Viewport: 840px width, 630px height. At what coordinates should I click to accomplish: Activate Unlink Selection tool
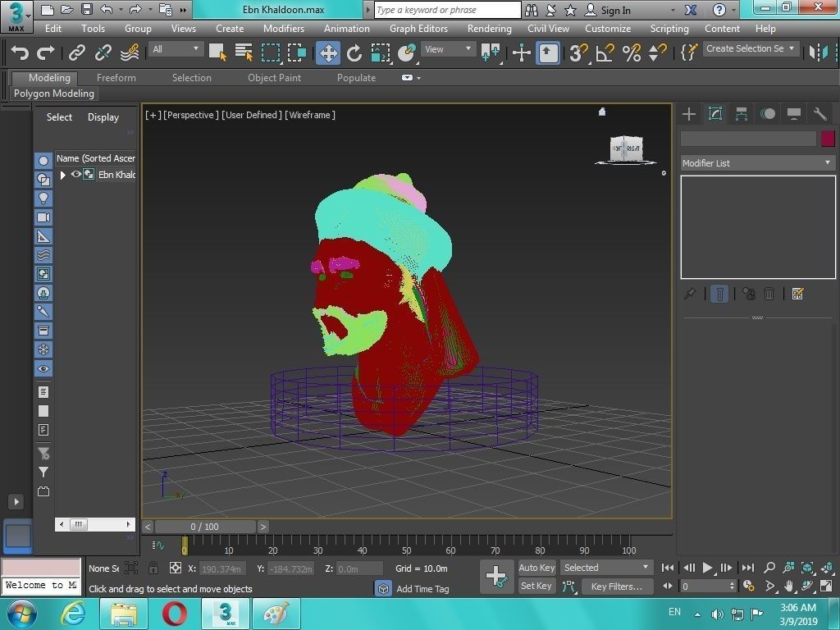click(x=103, y=52)
